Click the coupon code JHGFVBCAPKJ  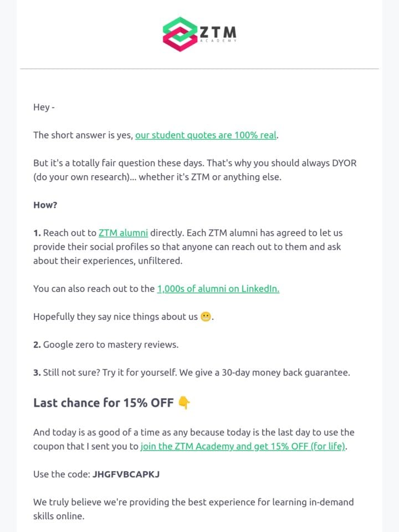[x=126, y=474]
